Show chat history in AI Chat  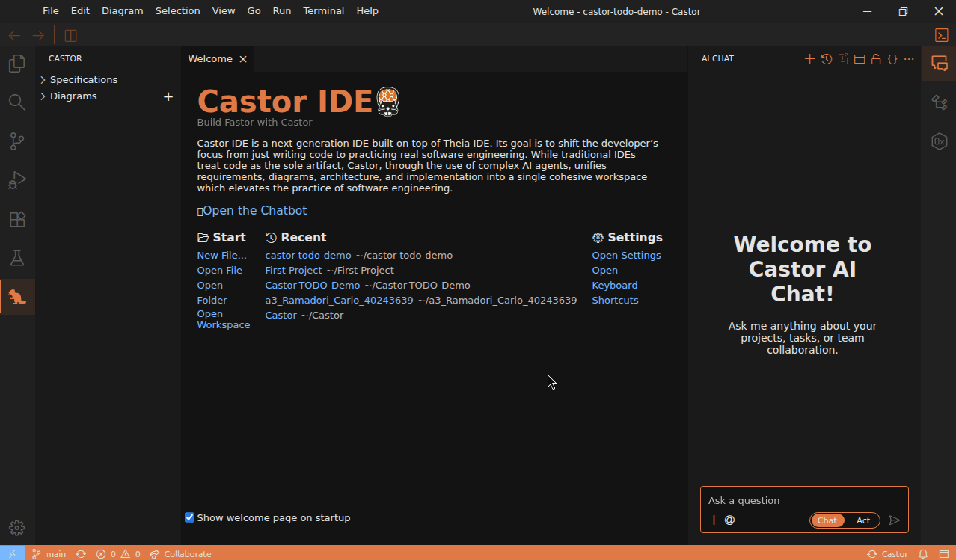[826, 59]
